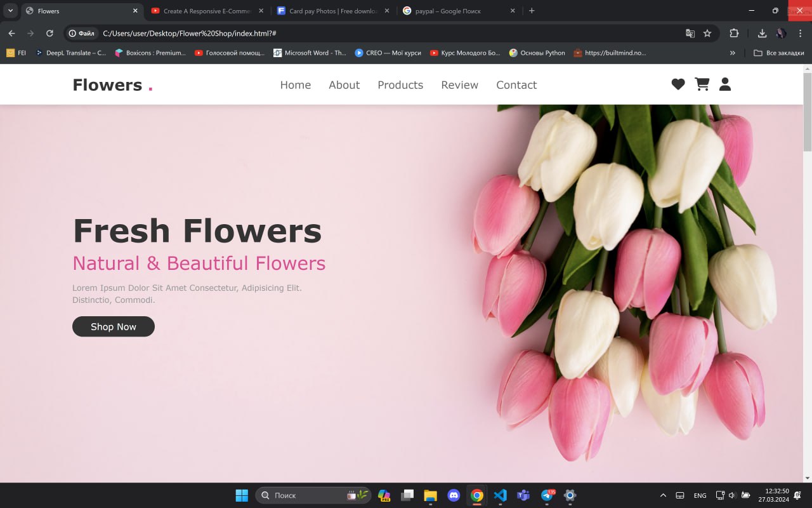Launch Visual Studio Code from the taskbar
Screen dimensions: 812x508
pos(500,495)
